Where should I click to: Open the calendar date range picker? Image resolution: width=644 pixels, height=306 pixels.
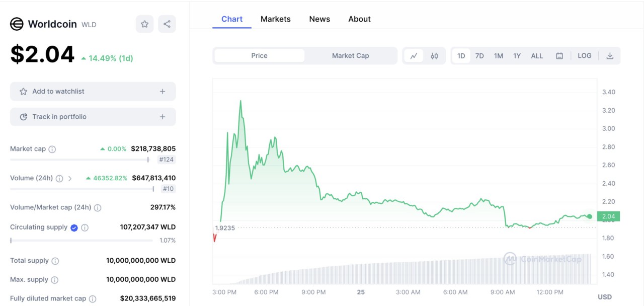click(559, 55)
